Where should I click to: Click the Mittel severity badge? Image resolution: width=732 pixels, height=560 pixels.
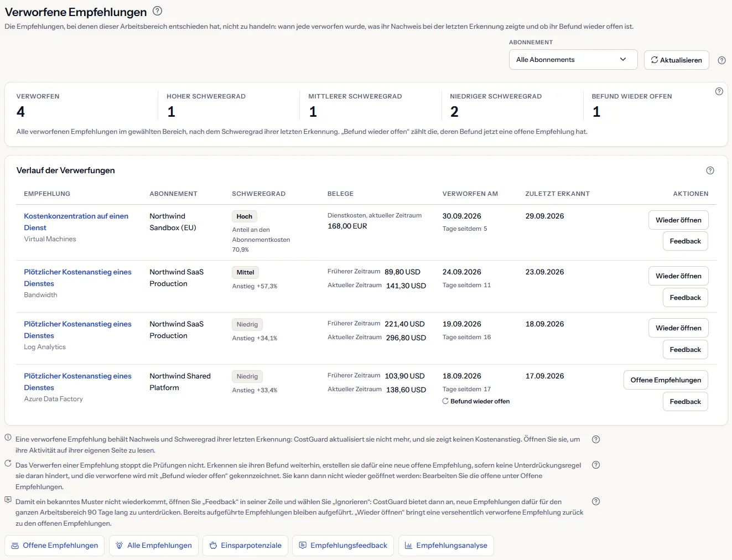(246, 272)
